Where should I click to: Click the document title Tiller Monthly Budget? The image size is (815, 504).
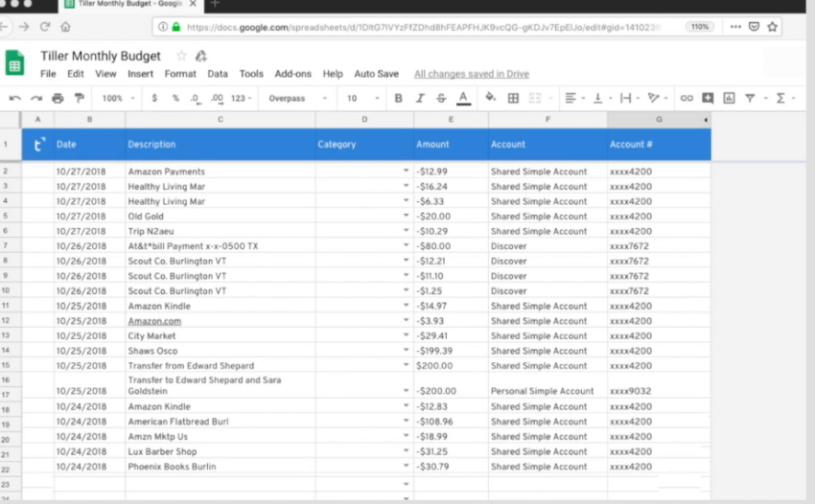[101, 56]
